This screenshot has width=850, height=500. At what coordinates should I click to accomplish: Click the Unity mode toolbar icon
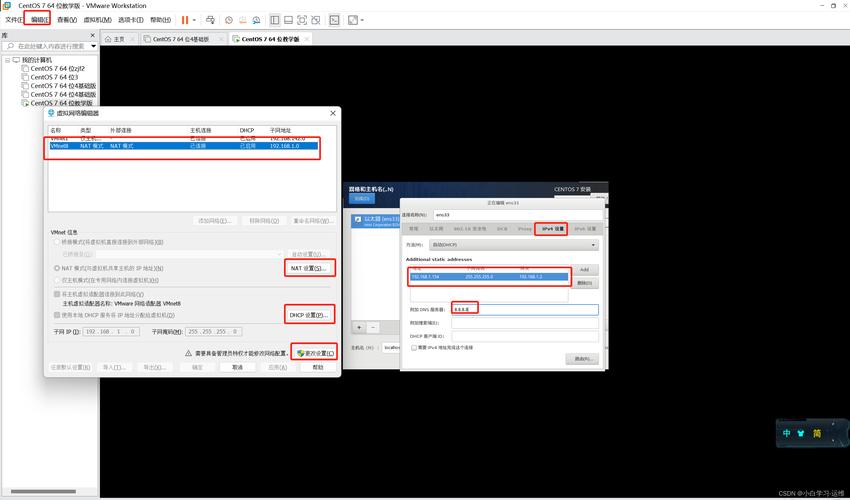point(315,20)
